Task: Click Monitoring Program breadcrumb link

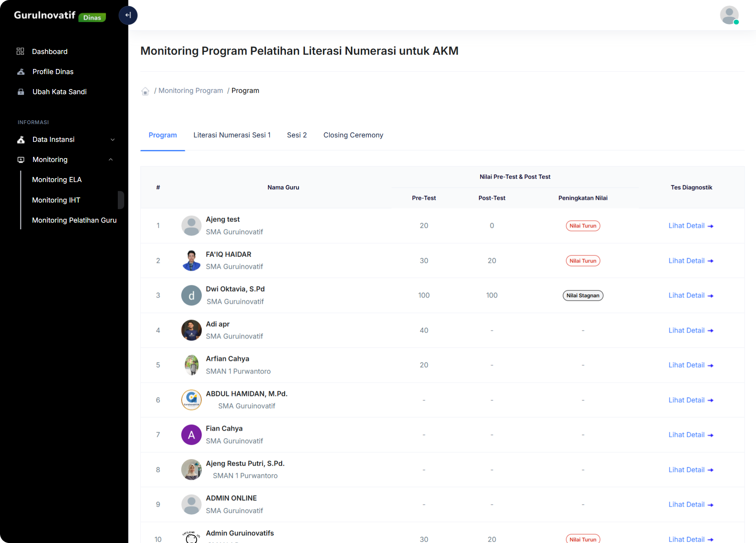Action: pyautogui.click(x=191, y=91)
